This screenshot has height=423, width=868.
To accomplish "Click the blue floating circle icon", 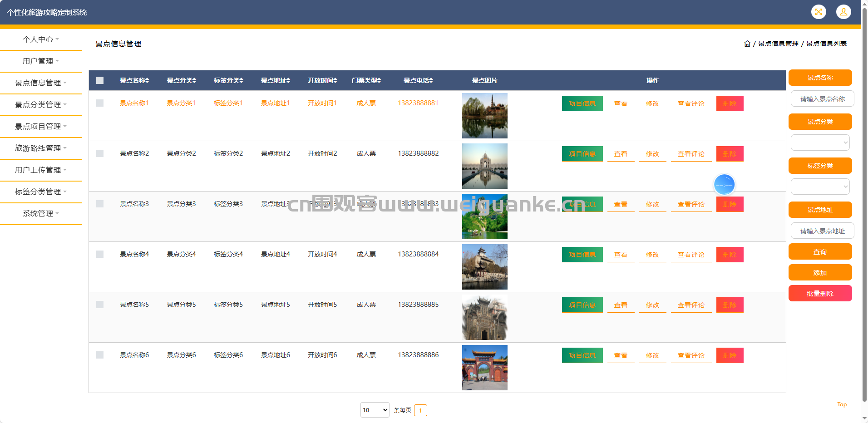I will click(724, 185).
